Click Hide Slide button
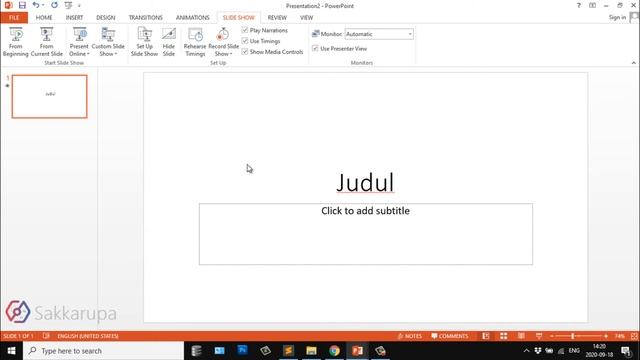Viewport: 640px width, 360px height. click(x=169, y=42)
